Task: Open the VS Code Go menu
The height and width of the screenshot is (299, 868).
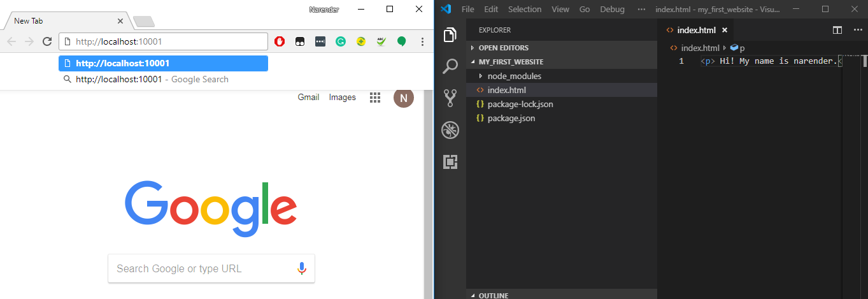Action: click(585, 9)
